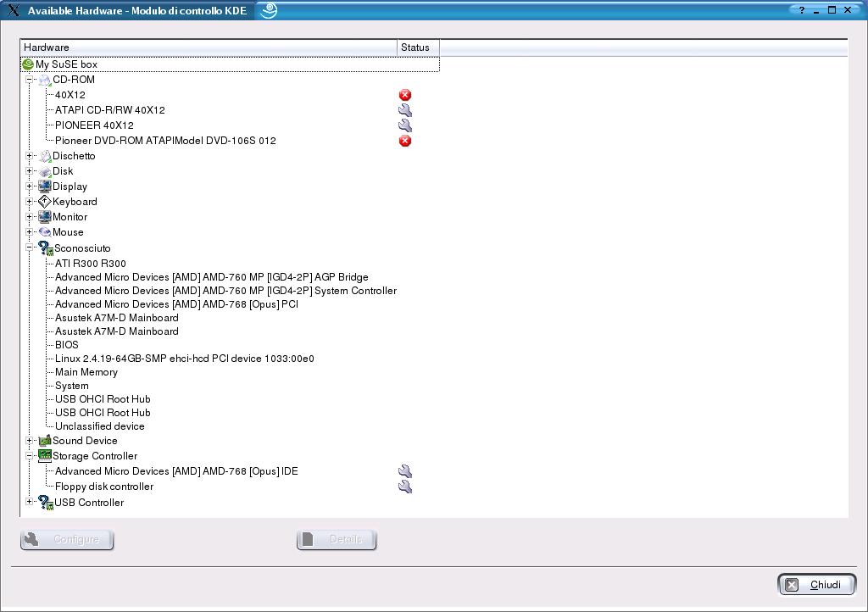Select the PIONEER 40X12 device
Image resolution: width=868 pixels, height=612 pixels.
94,125
